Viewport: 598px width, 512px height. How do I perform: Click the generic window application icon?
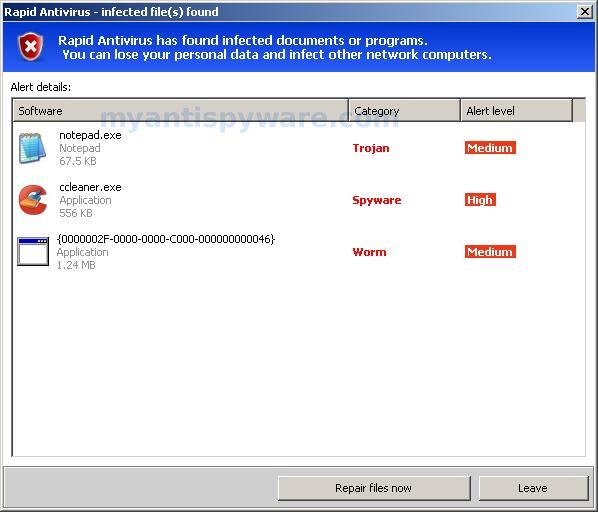point(33,251)
